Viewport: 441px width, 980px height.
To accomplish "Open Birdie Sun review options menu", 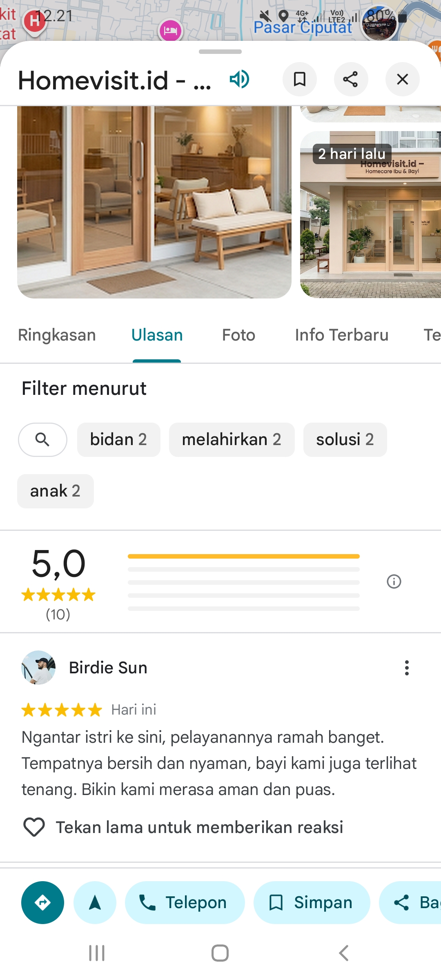I will coord(407,668).
